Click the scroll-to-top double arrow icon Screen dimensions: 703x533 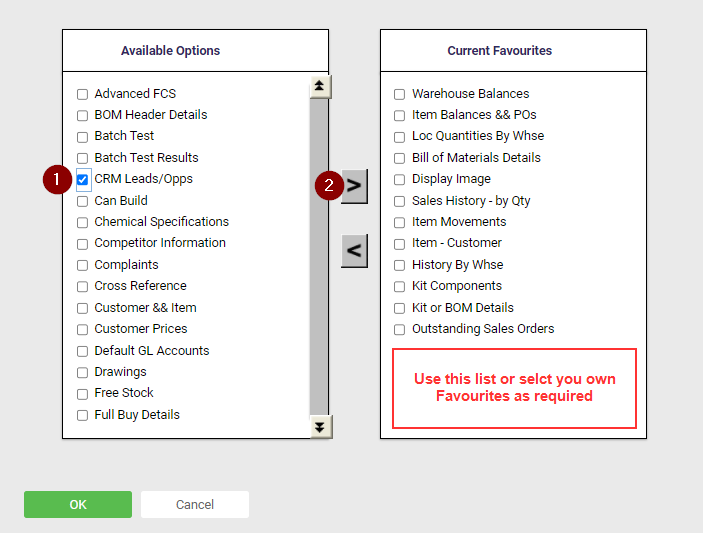(319, 86)
